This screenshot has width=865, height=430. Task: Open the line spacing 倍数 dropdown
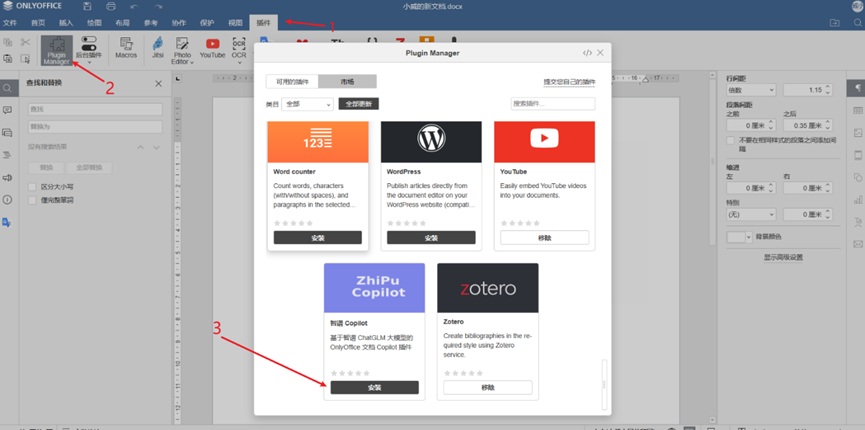pos(751,90)
